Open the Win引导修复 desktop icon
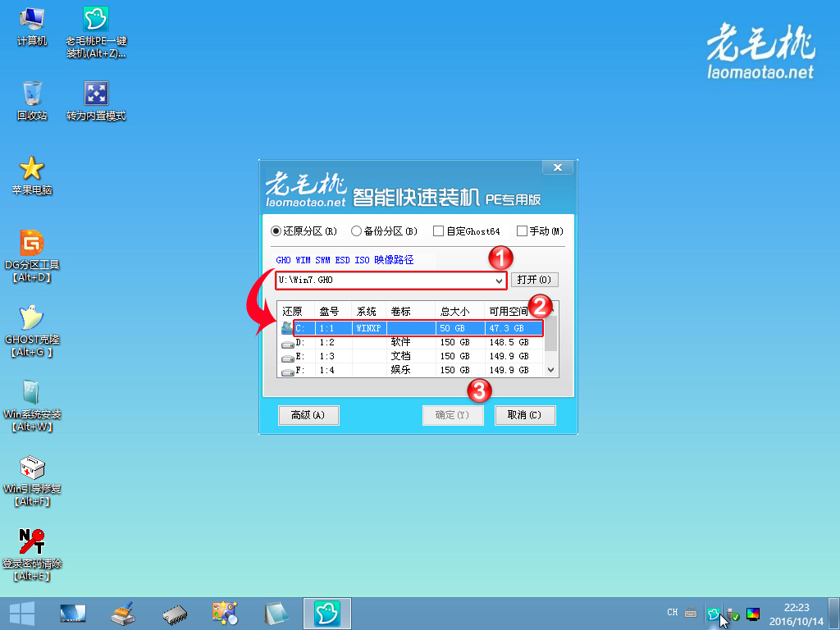840x630 pixels. pyautogui.click(x=32, y=468)
